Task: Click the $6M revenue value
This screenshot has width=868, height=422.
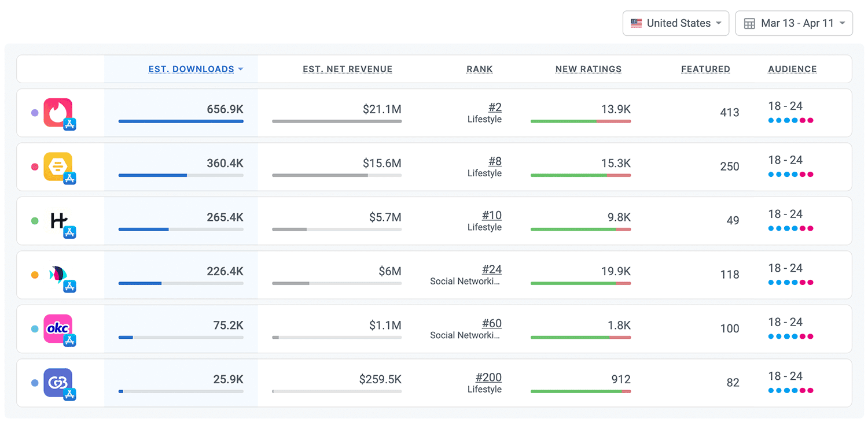Action: (x=390, y=271)
